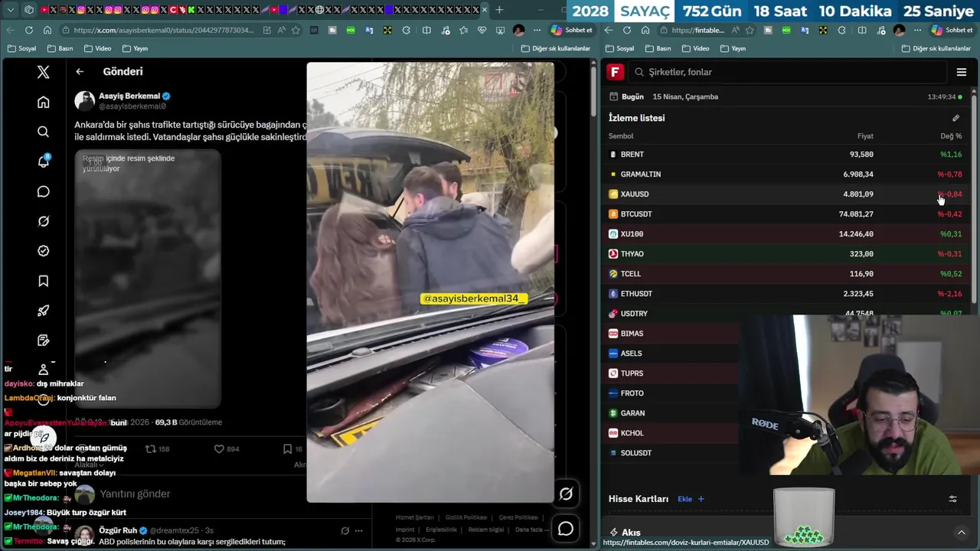980x551 pixels.
Task: Open Verified checkmark item in the X sidebar
Action: click(44, 251)
